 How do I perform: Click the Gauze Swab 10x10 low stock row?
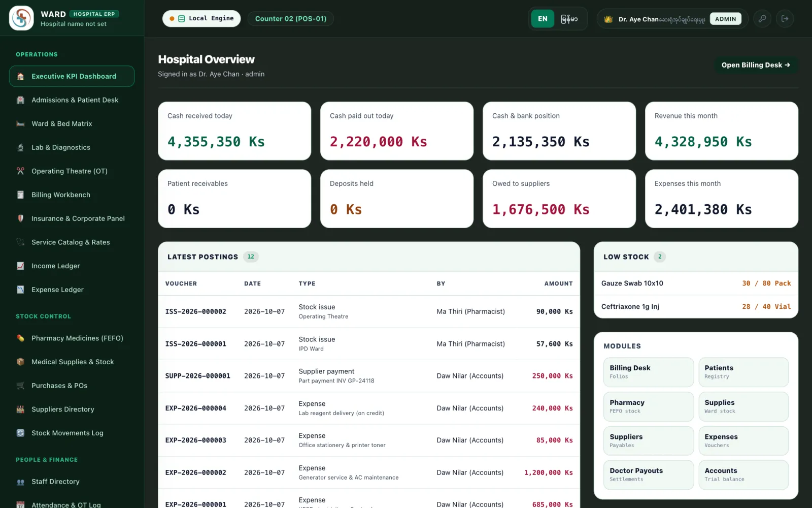click(696, 283)
